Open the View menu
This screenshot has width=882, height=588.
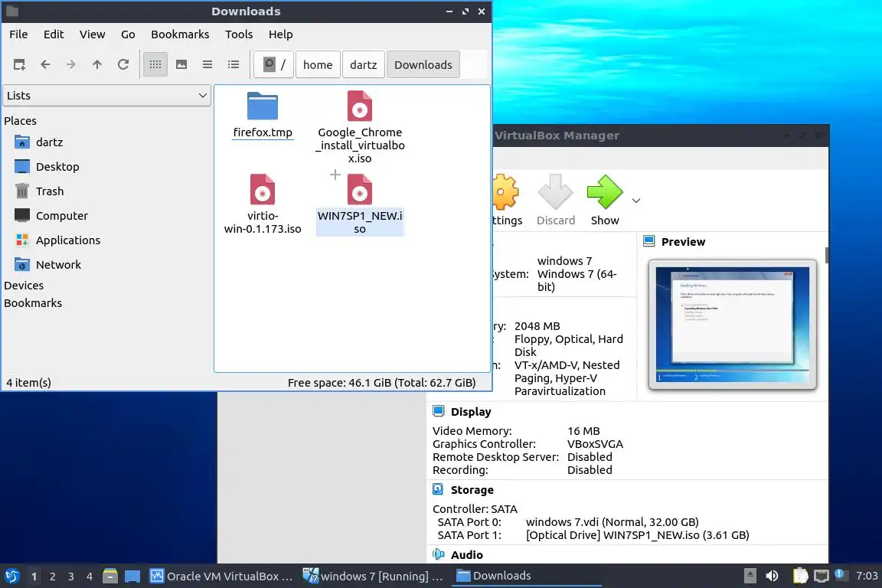click(x=92, y=34)
